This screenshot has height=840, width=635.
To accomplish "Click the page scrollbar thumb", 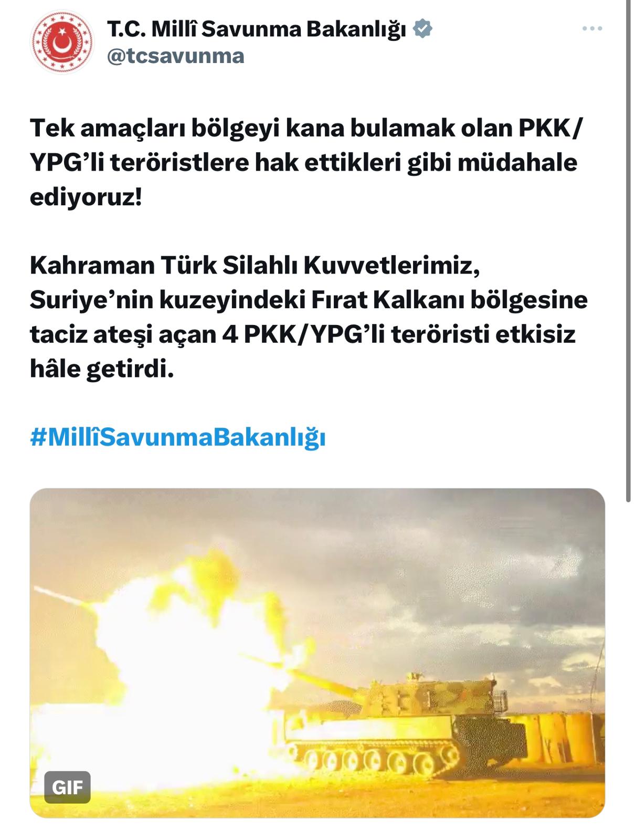I will click(x=628, y=252).
